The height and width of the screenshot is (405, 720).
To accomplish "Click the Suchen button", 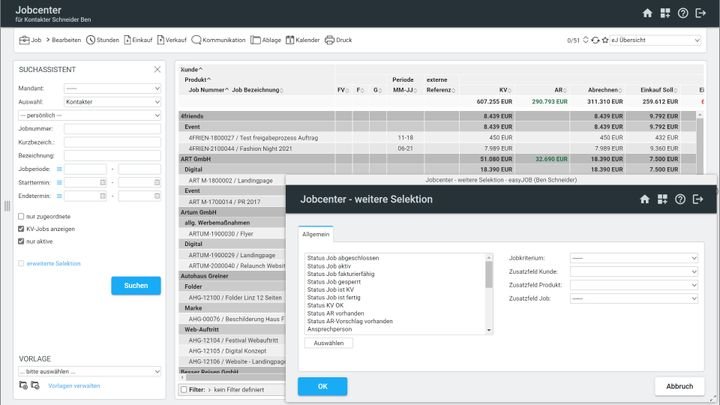I will 136,286.
